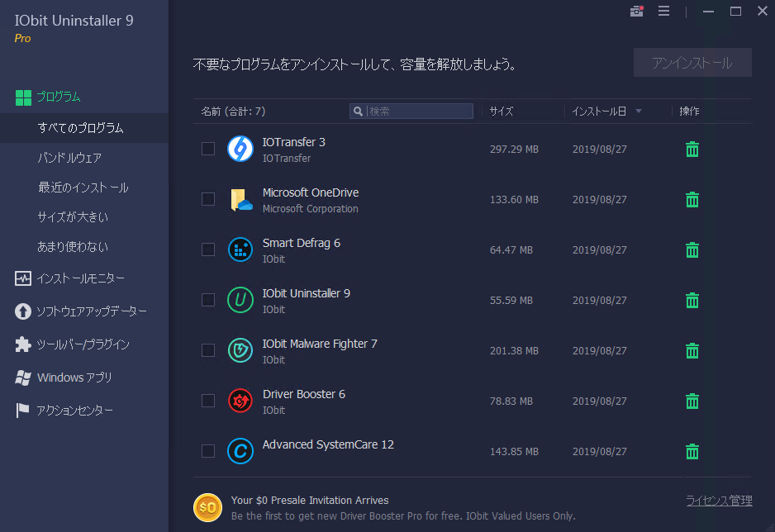Click the IOTransfer 3 program name
Screen dimensions: 775x532
tap(293, 142)
